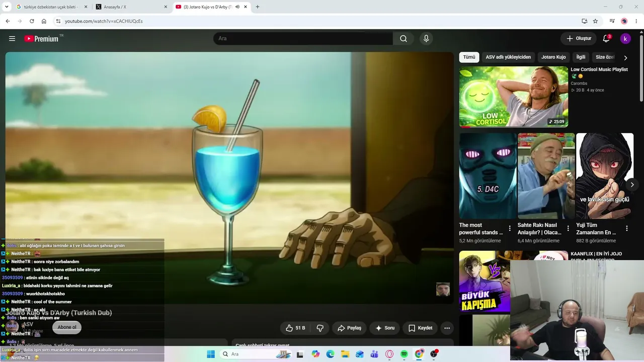This screenshot has height=362, width=644.
Task: Open Microsoft Teams from the taskbar
Action: pyautogui.click(x=374, y=354)
